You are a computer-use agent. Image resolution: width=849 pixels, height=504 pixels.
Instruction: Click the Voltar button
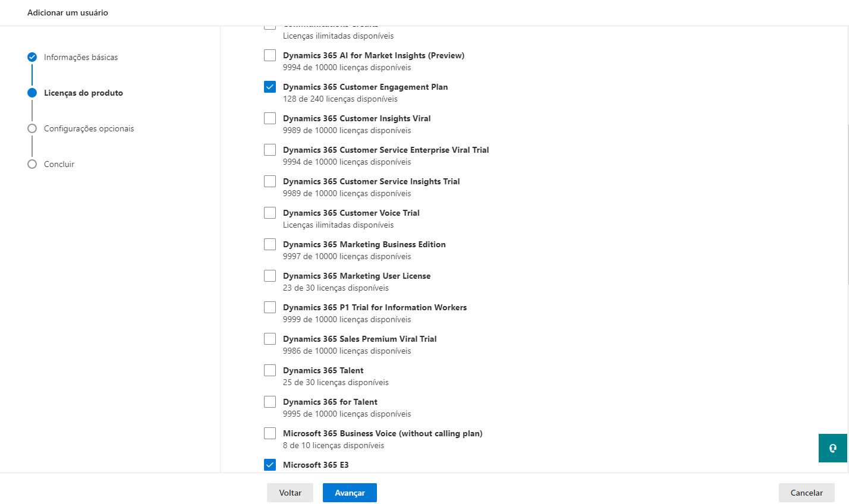tap(290, 493)
